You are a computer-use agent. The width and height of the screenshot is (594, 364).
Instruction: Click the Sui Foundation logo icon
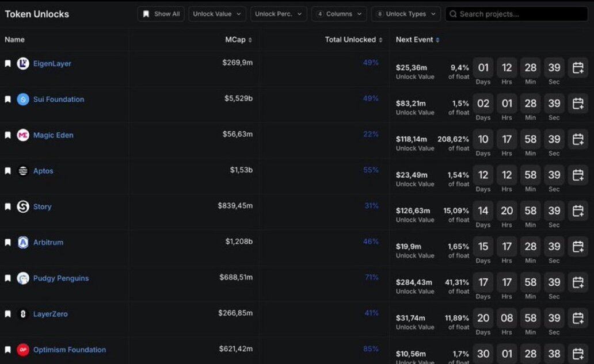point(23,99)
